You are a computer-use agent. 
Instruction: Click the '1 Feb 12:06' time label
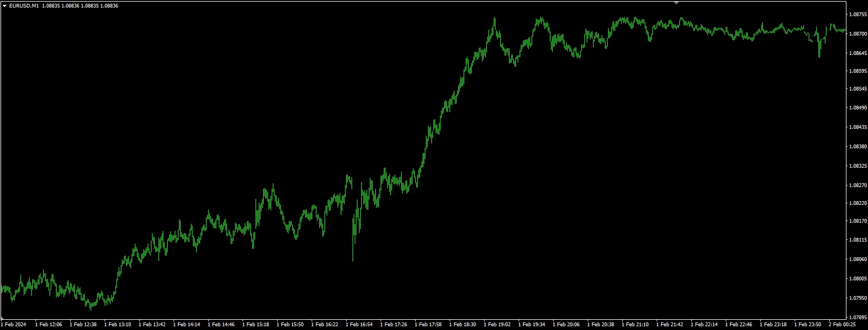point(49,325)
